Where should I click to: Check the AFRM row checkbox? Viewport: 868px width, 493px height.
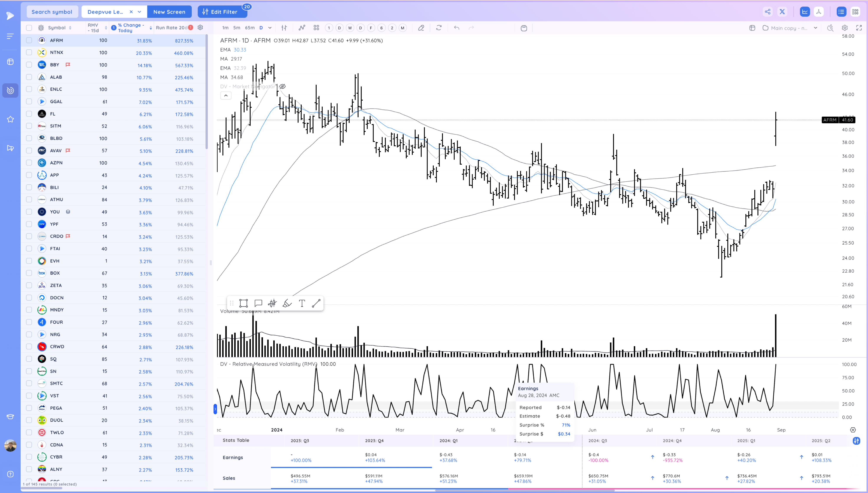(x=29, y=40)
